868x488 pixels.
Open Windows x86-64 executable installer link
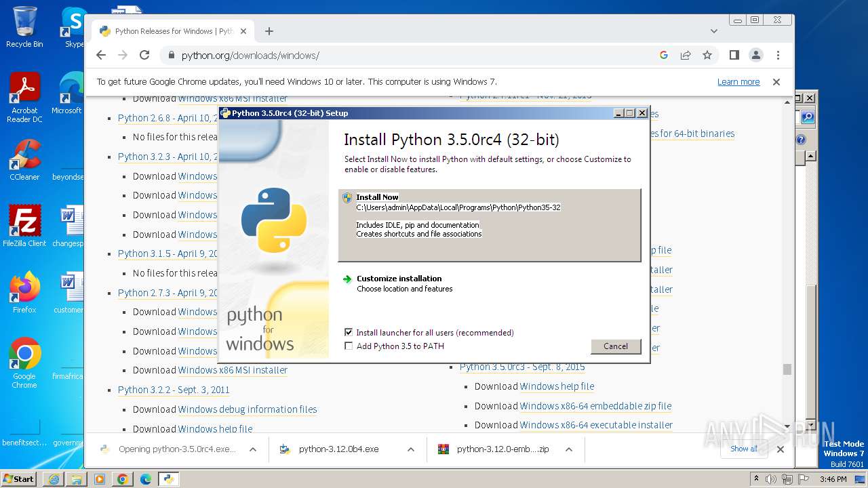(596, 425)
